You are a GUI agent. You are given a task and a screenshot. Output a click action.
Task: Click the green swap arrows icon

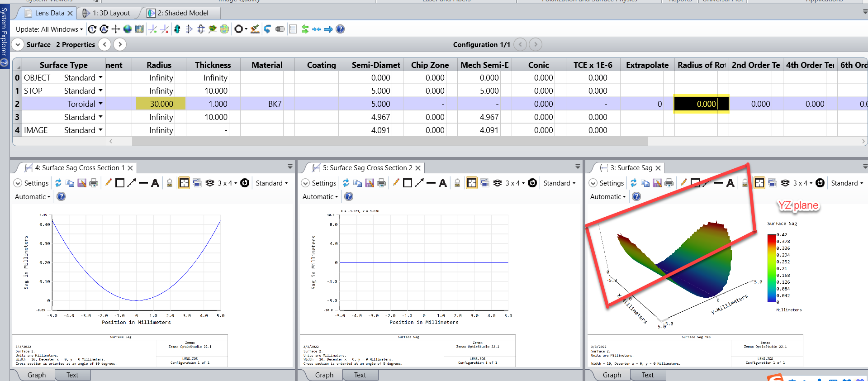305,29
